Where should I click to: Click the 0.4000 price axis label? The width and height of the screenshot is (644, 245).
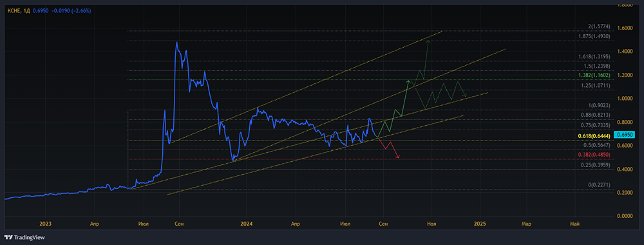[x=625, y=169]
